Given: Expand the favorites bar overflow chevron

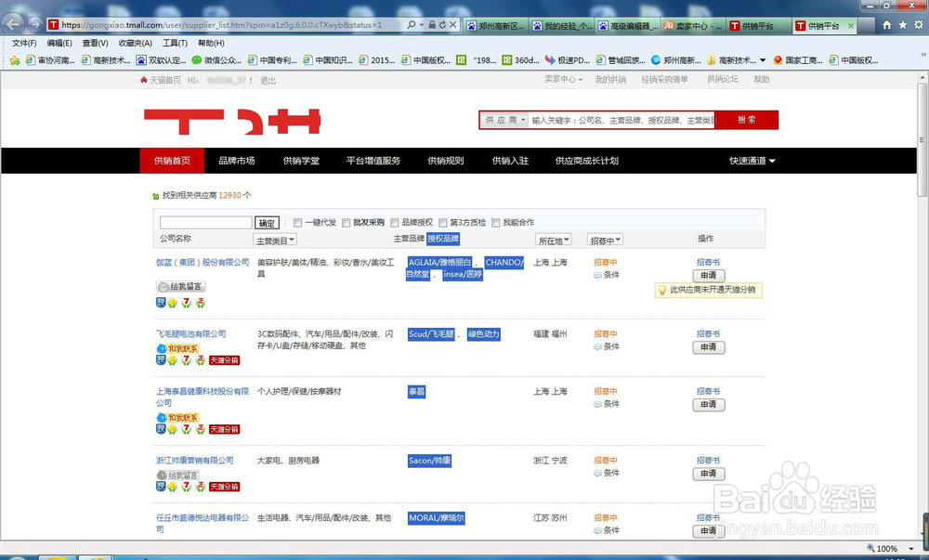Looking at the screenshot, I should (x=922, y=55).
